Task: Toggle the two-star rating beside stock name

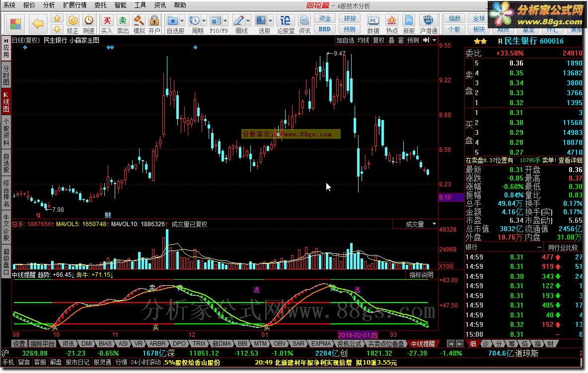Action: pyautogui.click(x=480, y=41)
